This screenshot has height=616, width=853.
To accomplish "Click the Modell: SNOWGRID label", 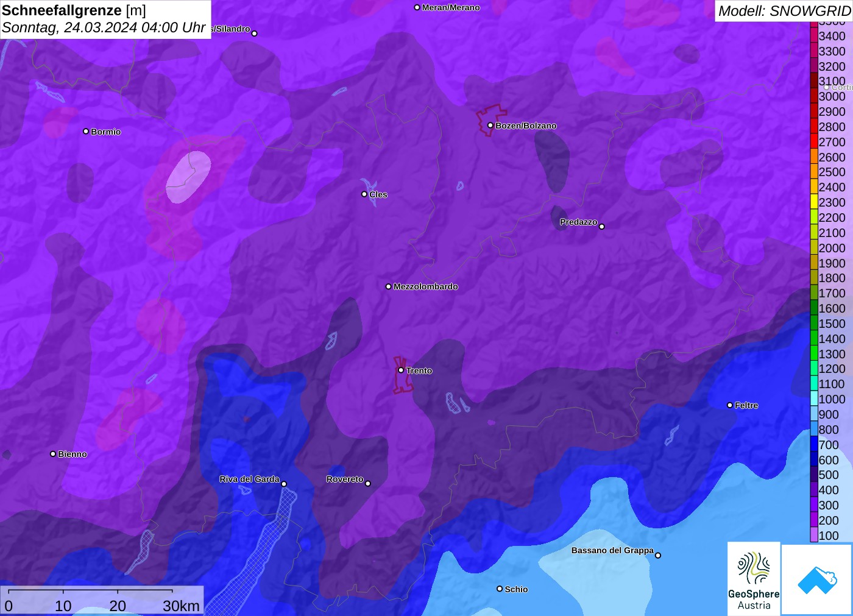I will [x=784, y=10].
